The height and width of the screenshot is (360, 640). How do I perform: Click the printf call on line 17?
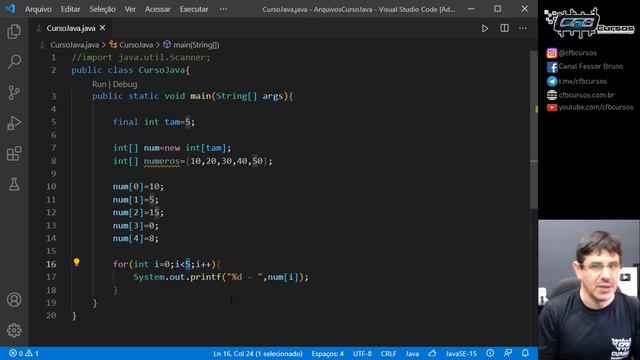click(x=205, y=277)
